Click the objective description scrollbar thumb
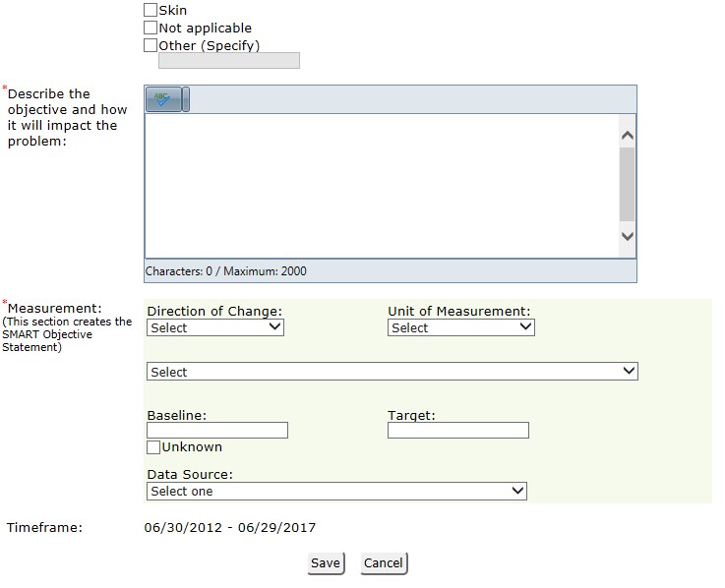Viewport: 725px width, 588px height. coord(627,184)
